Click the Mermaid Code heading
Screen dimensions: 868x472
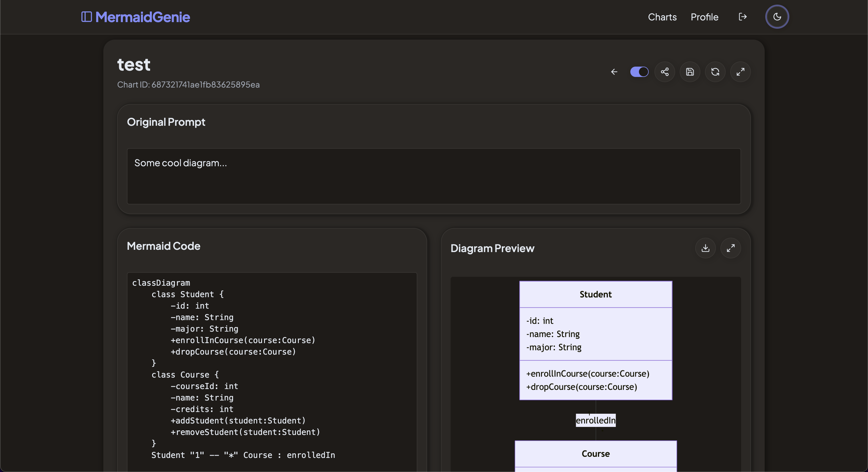click(x=163, y=246)
